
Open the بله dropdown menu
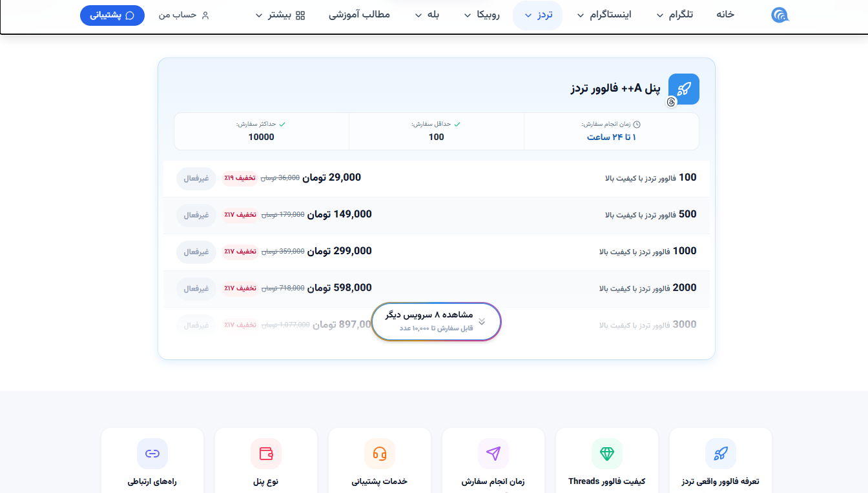(426, 15)
